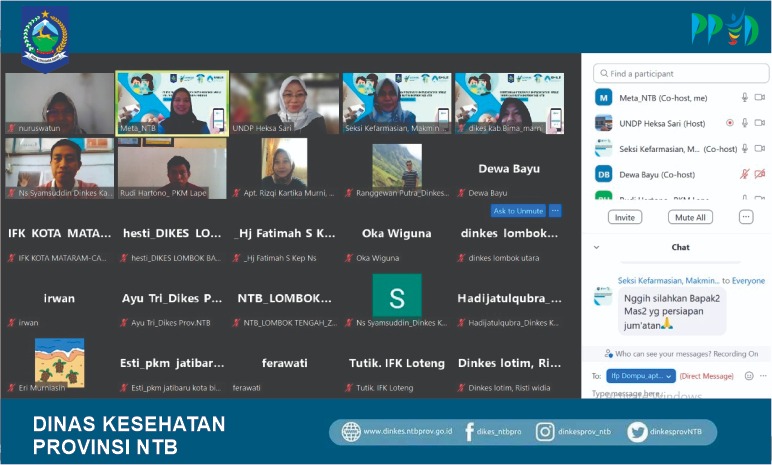Image resolution: width=772 pixels, height=465 pixels.
Task: Click the microphone icon for Meta_NTB
Action: point(744,98)
